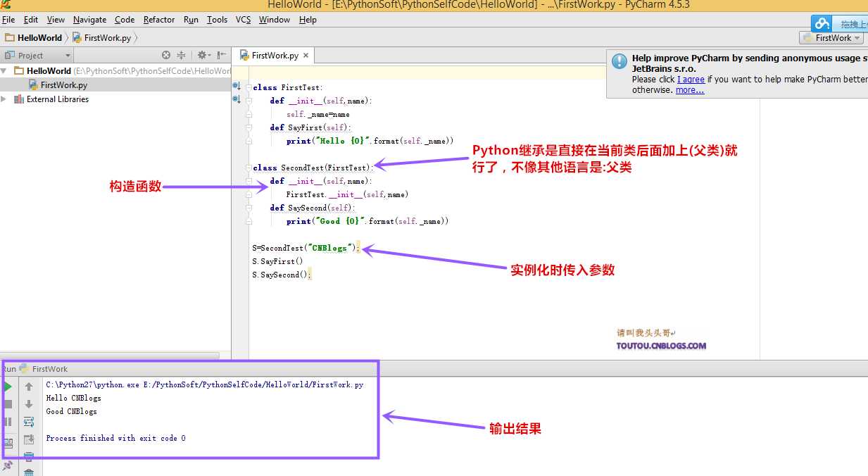Click the restore layout icon in Run panel
Screen dimensions: 868x476
(8, 443)
